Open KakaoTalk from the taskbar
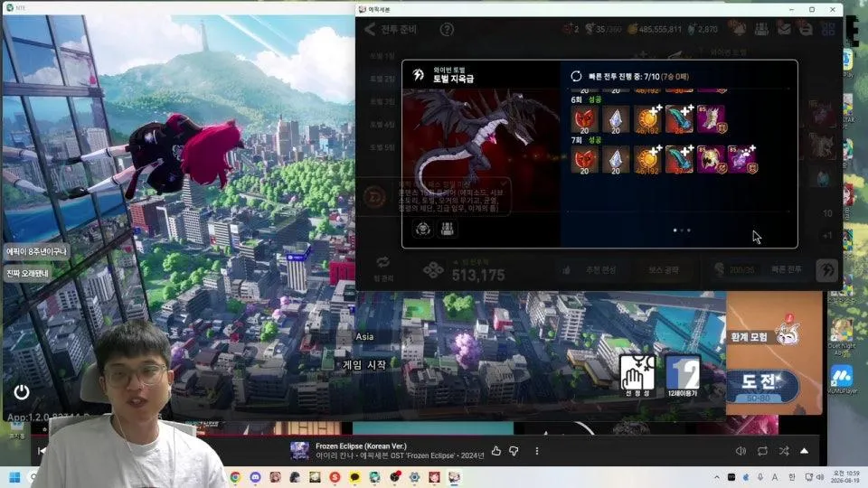 pos(354,477)
